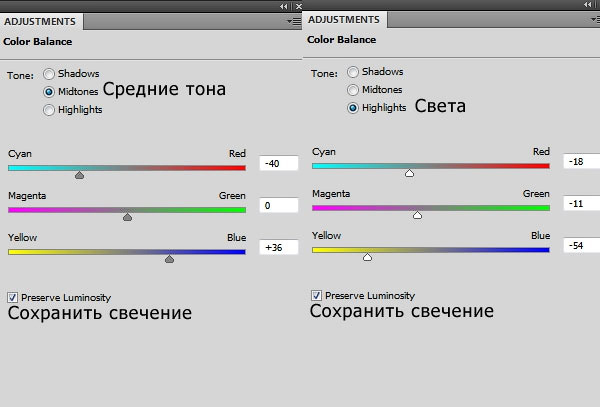The image size is (600, 407).
Task: Click the Cyan-Red value field showing -18
Action: tap(582, 161)
